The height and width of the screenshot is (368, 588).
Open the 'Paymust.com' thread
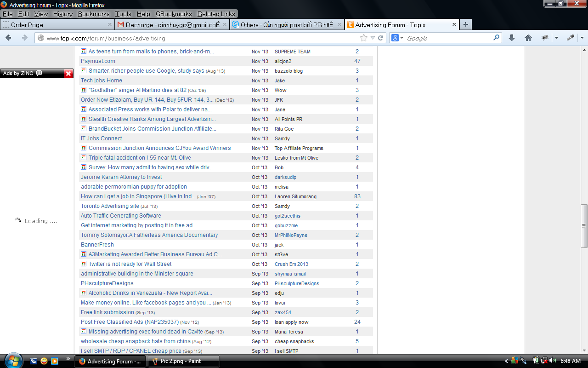pyautogui.click(x=98, y=61)
